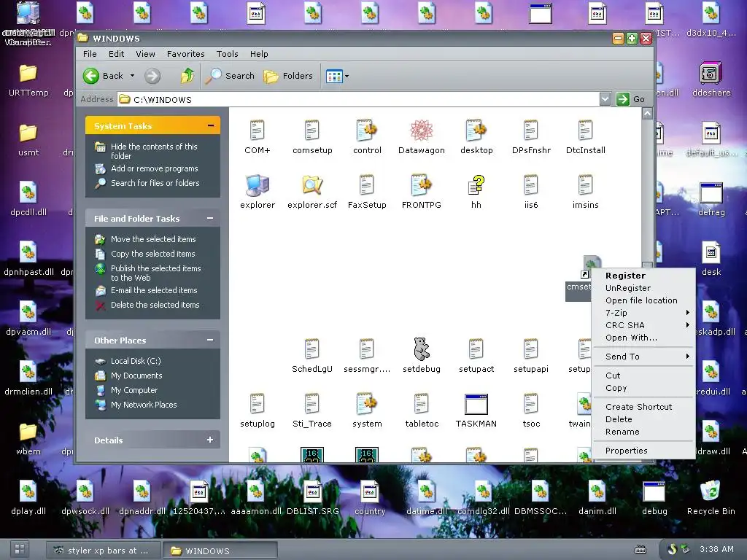Click Search for files or folders link
This screenshot has width=747, height=560.
[155, 183]
